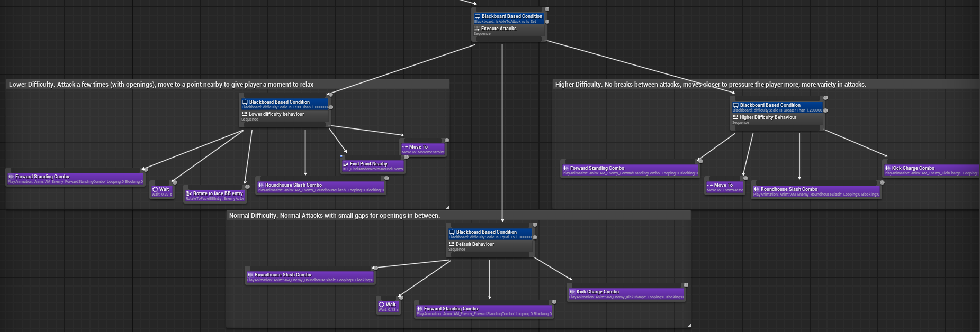Click blackboard icon on the Less Than 1.000000 condition
The height and width of the screenshot is (332, 980).
pos(245,102)
